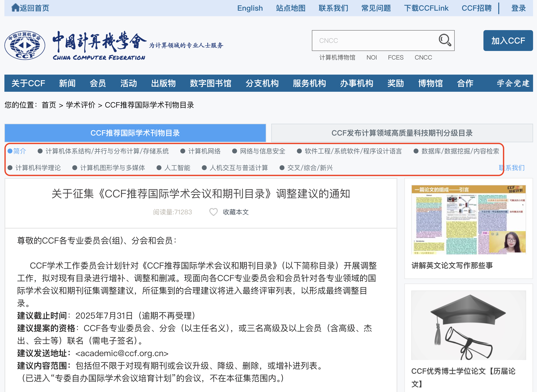Select the 计算机网络 category
This screenshot has height=392, width=537.
pyautogui.click(x=204, y=151)
